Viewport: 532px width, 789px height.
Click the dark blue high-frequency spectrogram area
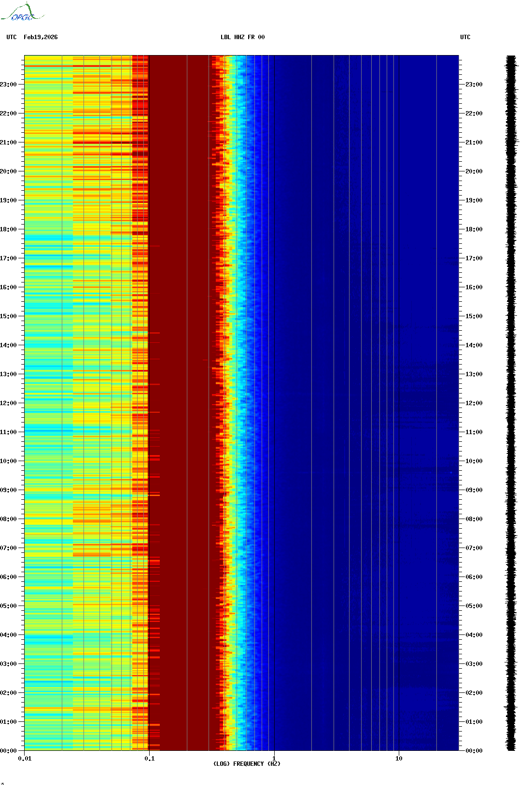tap(362, 386)
